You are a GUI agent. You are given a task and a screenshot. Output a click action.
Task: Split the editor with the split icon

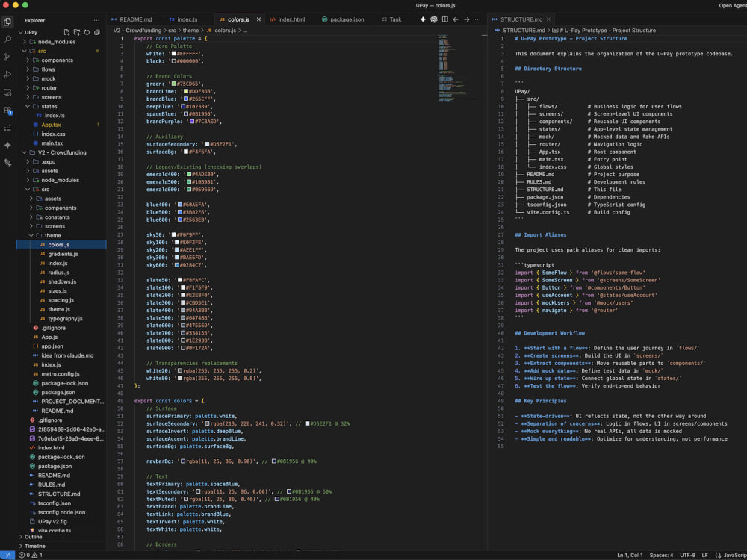[x=444, y=19]
